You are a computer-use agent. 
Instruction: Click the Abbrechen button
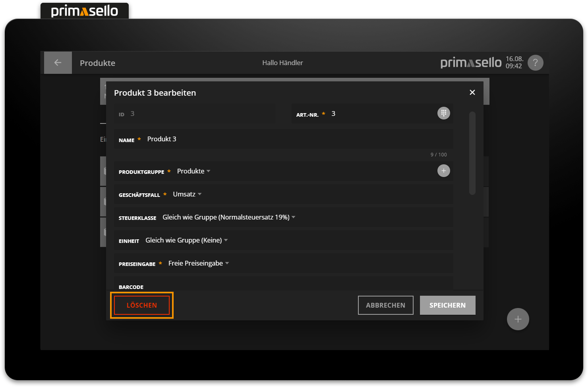385,305
